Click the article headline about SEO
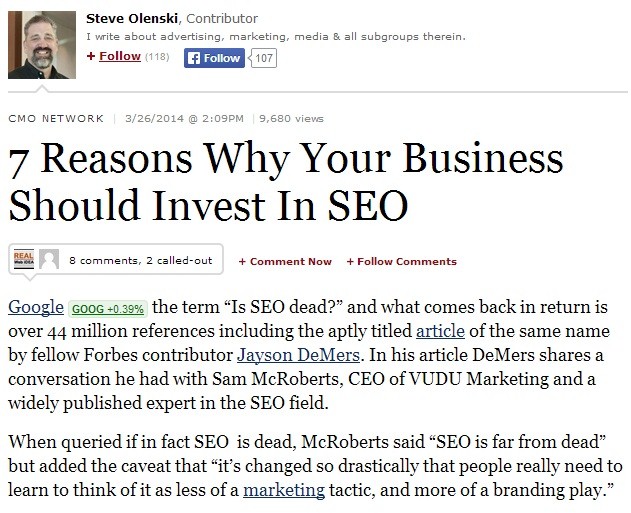The width and height of the screenshot is (631, 513). click(285, 184)
